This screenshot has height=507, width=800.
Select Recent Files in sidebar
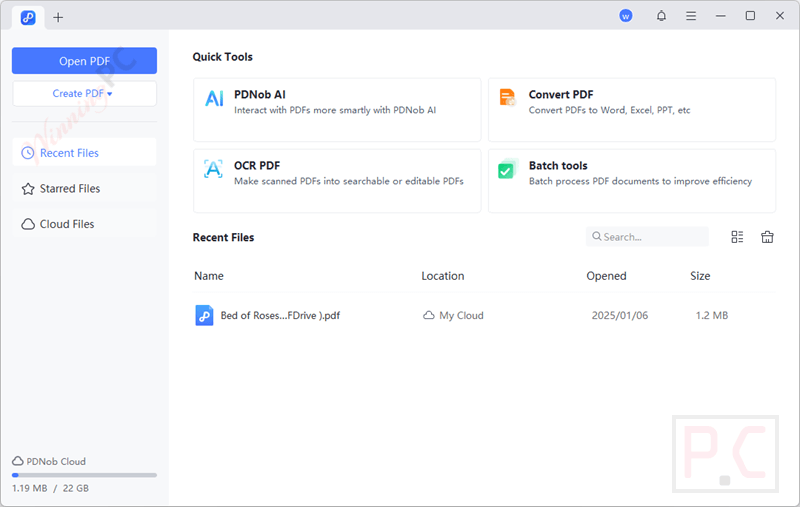(x=84, y=153)
